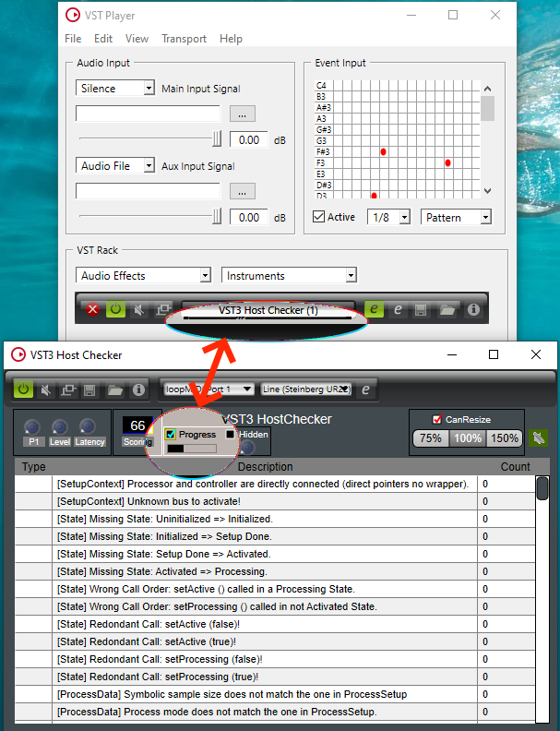Click Main Input Signal volume slider handle
The image size is (560, 731).
click(217, 138)
